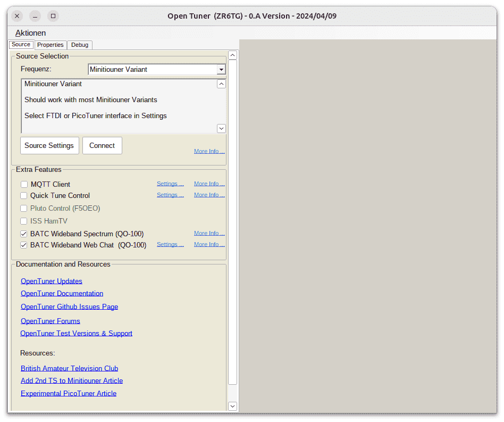Viewport: 504px width, 422px height.
Task: Click the description box scroll-up arrow
Action: click(x=221, y=84)
